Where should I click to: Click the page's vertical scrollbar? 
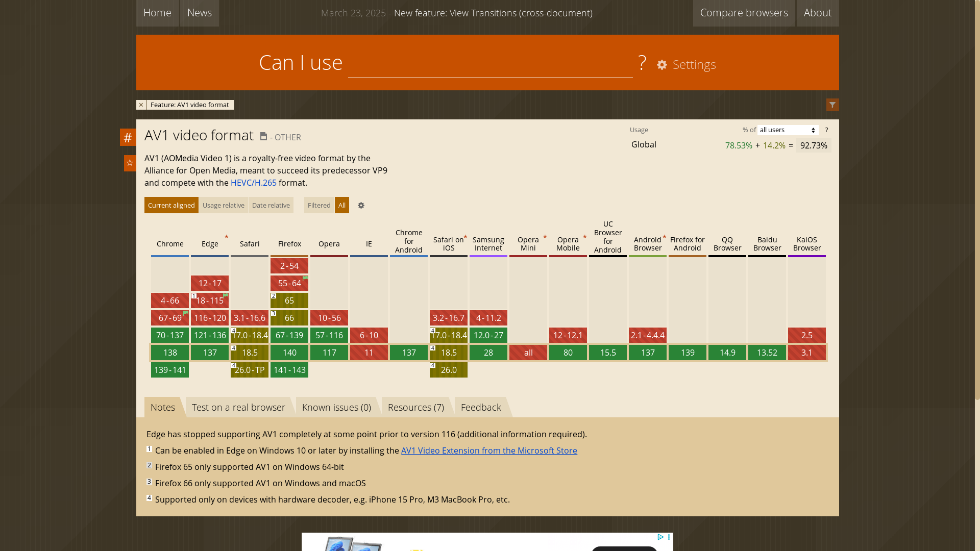click(977, 199)
